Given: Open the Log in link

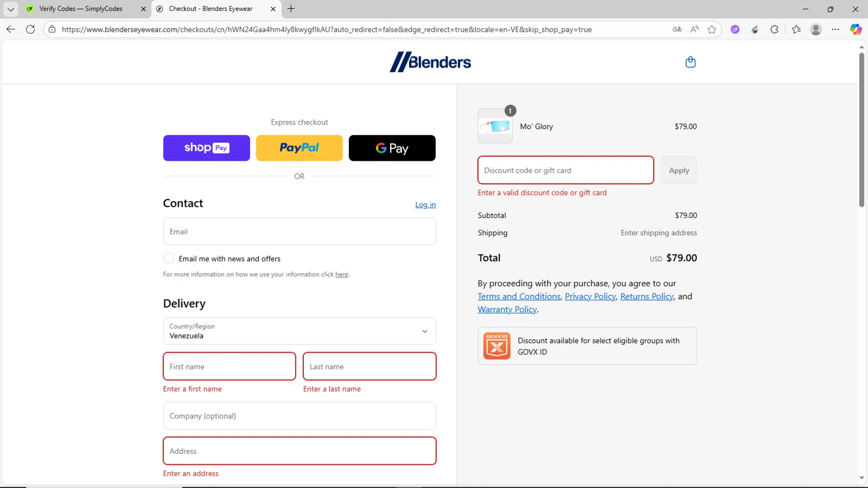Looking at the screenshot, I should tap(425, 205).
